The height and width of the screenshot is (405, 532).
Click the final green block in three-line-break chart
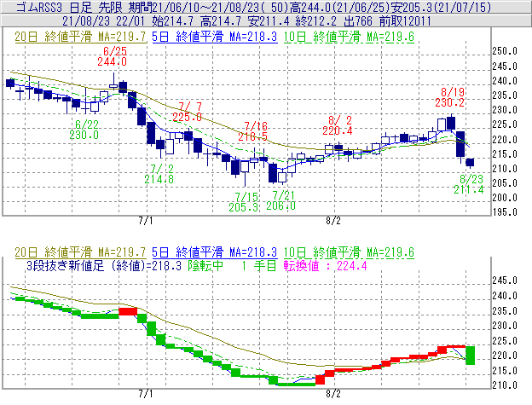471,356
